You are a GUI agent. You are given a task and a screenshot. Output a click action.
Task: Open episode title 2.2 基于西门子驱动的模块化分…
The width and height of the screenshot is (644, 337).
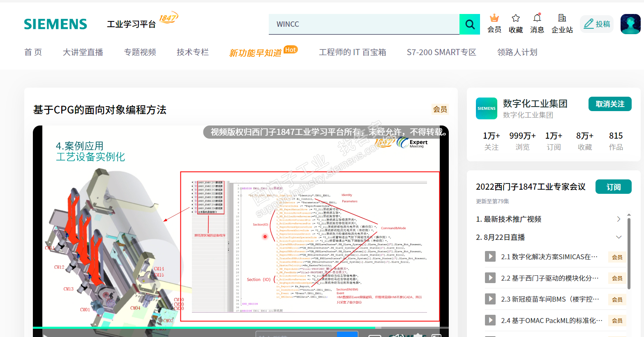coord(549,278)
